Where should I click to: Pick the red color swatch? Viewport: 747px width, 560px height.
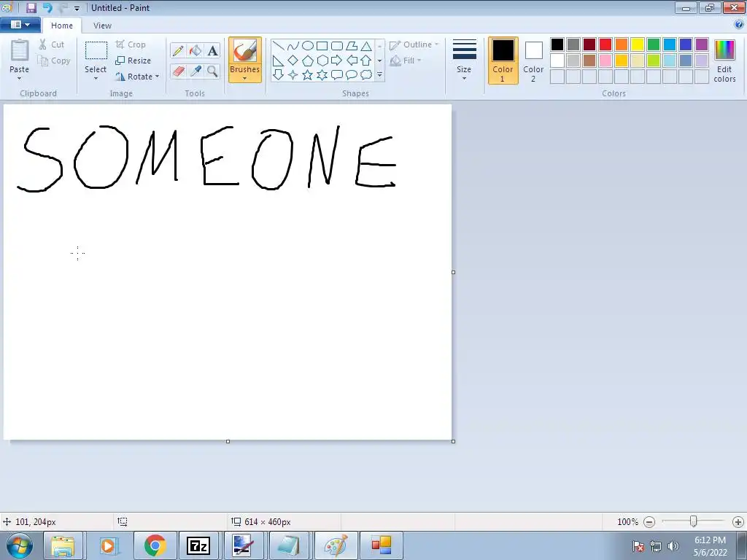click(x=605, y=44)
